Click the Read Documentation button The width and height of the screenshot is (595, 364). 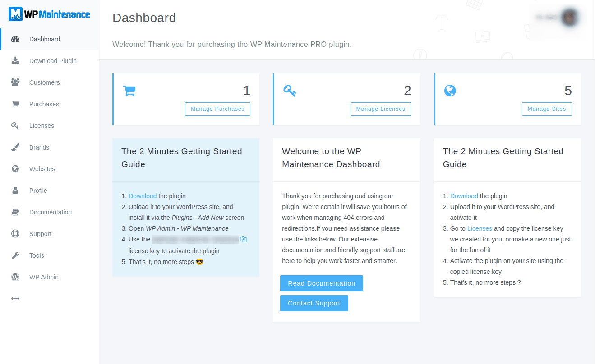click(322, 283)
